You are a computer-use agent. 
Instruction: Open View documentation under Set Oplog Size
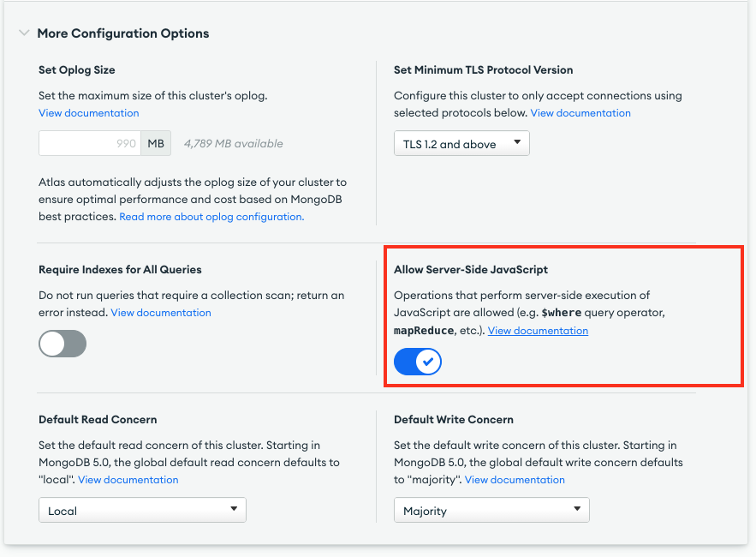tap(88, 113)
